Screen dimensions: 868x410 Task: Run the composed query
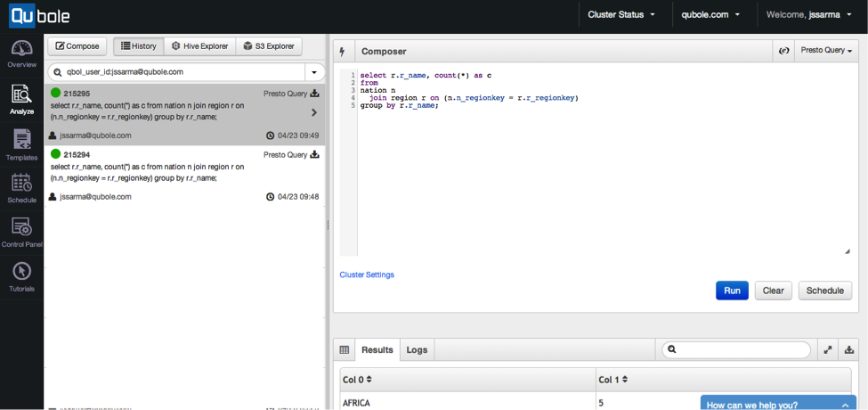[x=732, y=291]
